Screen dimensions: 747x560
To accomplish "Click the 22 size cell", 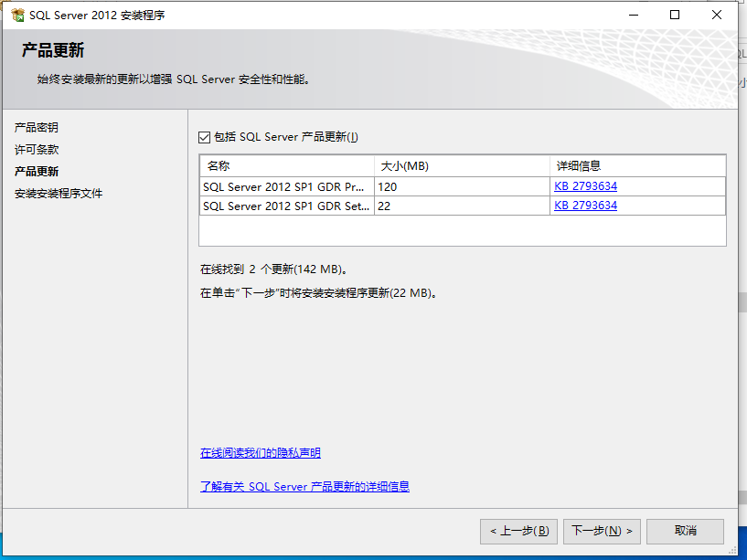I will pos(462,206).
